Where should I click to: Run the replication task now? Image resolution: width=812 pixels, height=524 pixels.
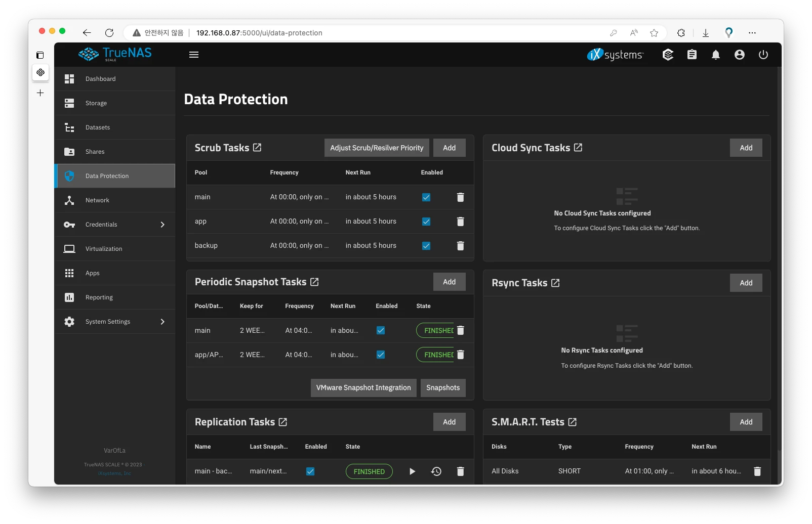(412, 471)
